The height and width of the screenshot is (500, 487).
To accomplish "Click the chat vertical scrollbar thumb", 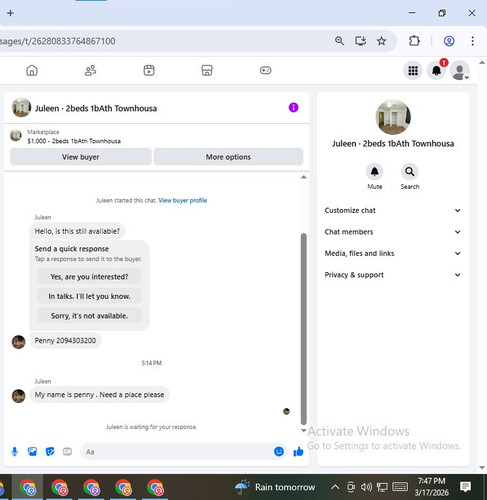I will click(x=303, y=329).
